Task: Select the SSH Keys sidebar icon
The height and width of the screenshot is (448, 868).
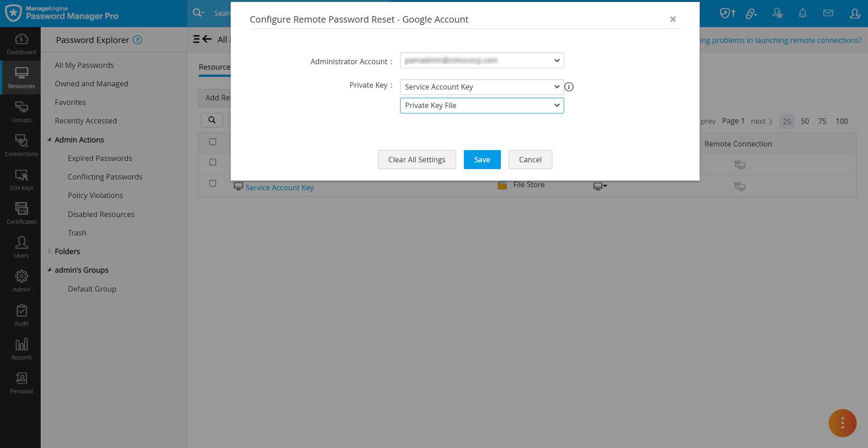Action: (x=21, y=179)
